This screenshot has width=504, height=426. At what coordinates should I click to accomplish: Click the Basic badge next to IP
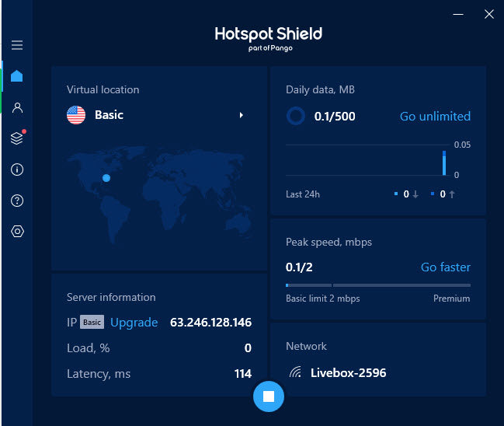point(92,322)
